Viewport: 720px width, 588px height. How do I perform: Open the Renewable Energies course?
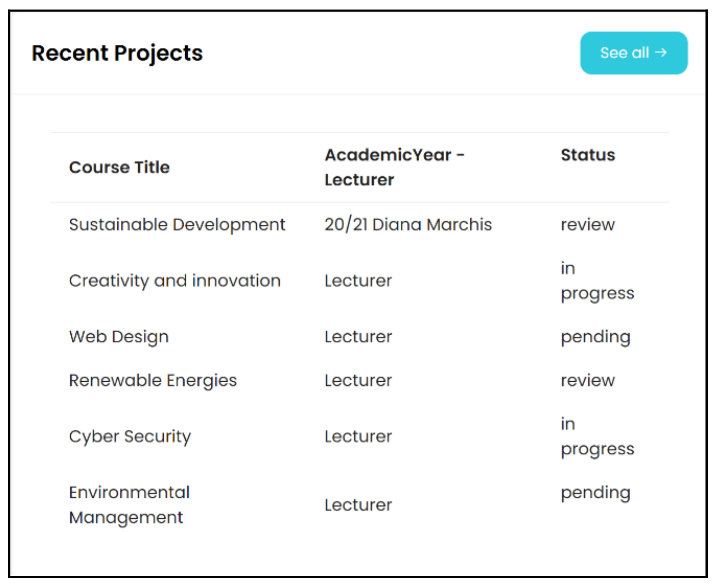[153, 380]
